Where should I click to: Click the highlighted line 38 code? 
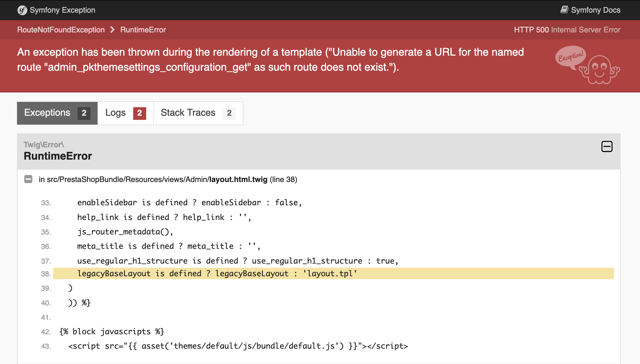[217, 274]
